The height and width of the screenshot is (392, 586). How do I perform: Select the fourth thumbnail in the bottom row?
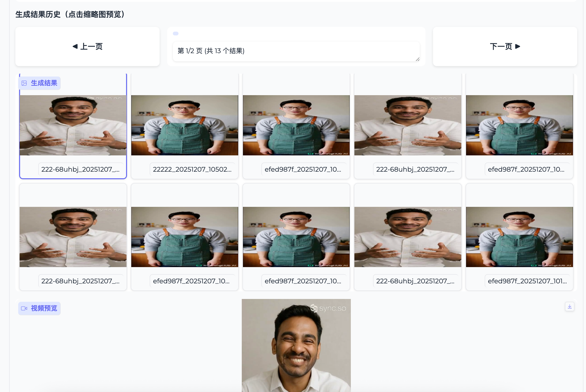(x=408, y=237)
